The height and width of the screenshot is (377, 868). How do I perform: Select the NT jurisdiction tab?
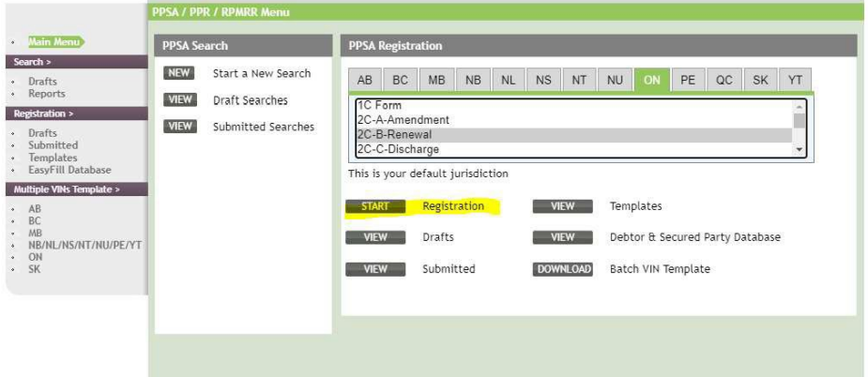click(579, 81)
